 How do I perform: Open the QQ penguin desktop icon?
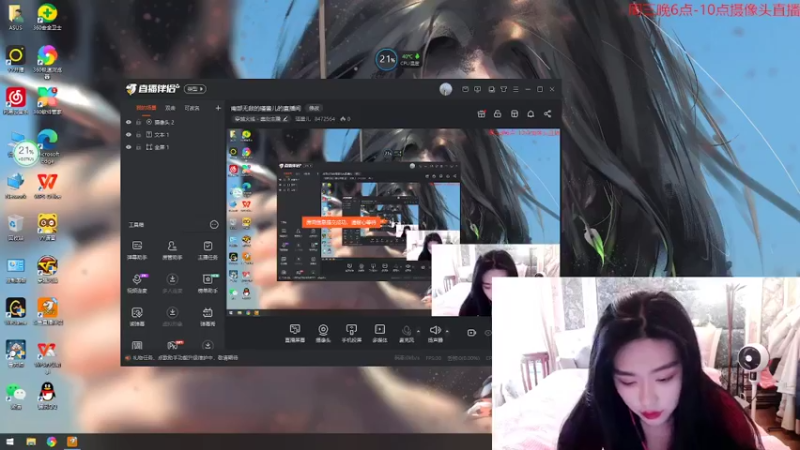click(x=47, y=396)
